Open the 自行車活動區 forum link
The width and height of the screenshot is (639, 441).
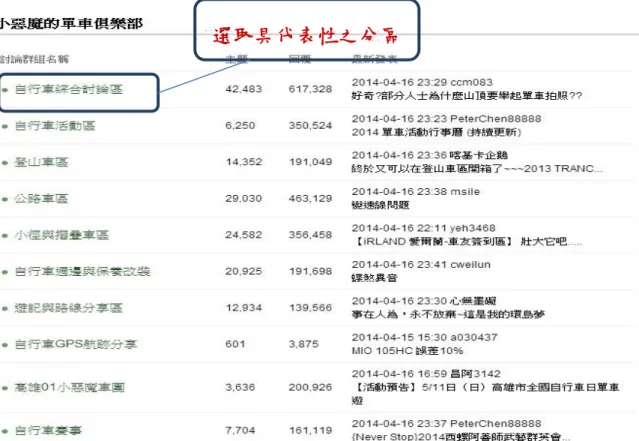point(55,126)
